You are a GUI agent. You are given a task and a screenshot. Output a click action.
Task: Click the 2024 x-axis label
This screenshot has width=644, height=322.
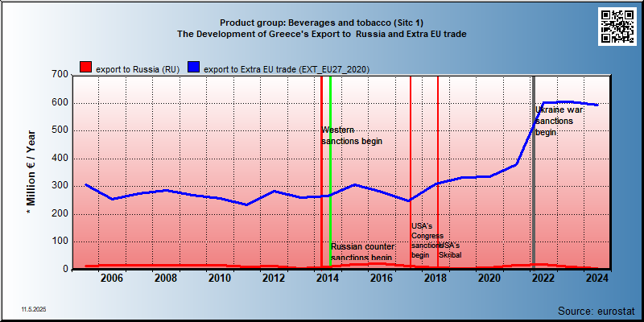click(597, 278)
